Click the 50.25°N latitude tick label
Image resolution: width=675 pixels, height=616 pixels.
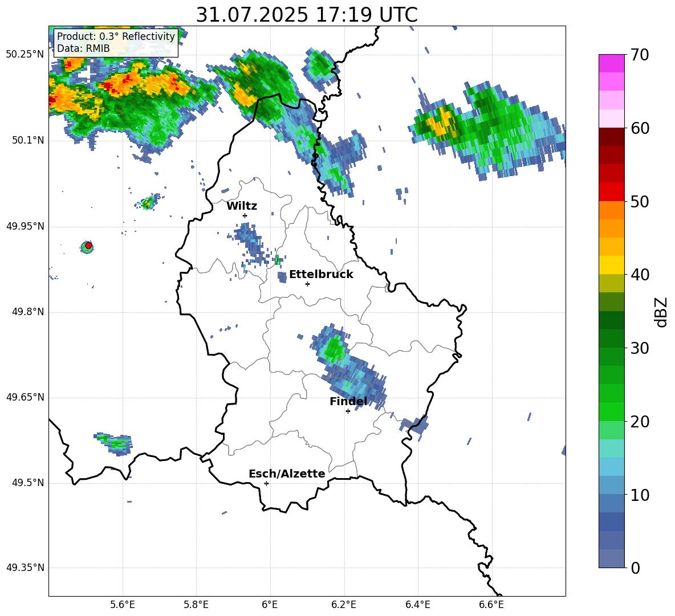25,55
